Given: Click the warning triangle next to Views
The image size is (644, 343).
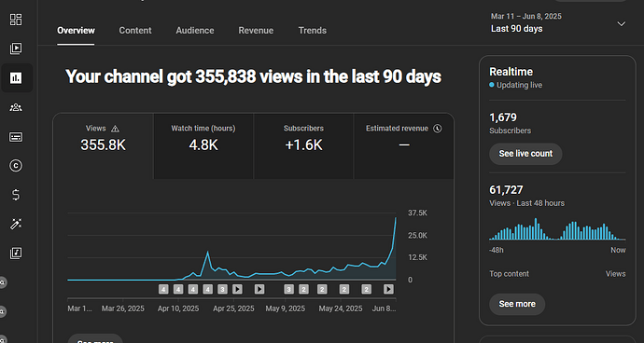Looking at the screenshot, I should tap(116, 129).
